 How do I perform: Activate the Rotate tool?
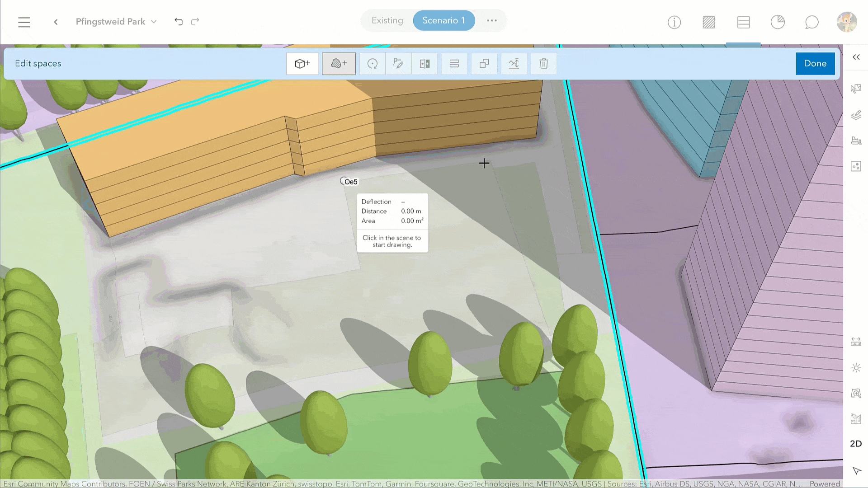372,64
